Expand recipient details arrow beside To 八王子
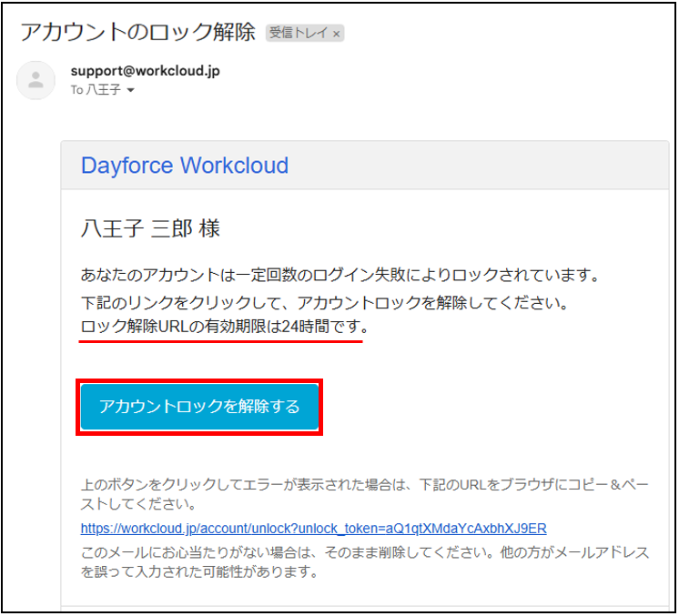 coord(130,91)
